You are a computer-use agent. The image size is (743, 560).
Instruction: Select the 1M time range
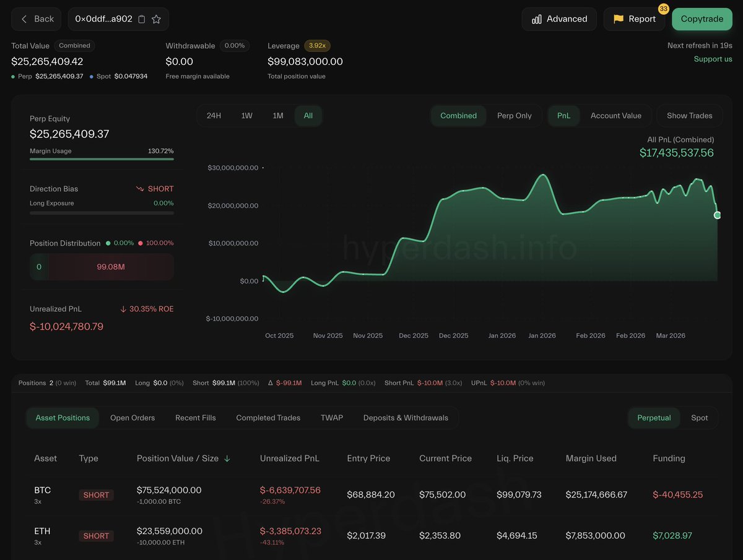(x=278, y=116)
